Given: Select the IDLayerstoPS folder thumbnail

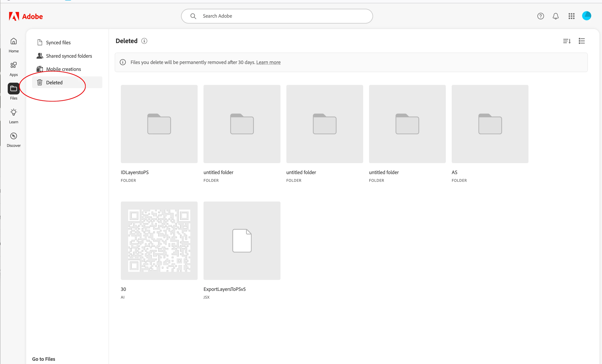Looking at the screenshot, I should click(x=159, y=124).
